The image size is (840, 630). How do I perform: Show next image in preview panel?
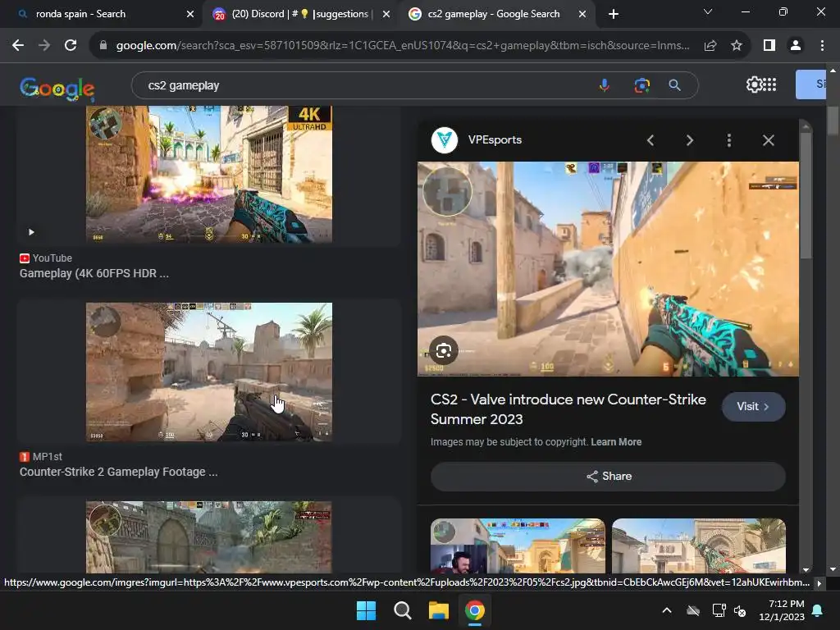tap(690, 140)
